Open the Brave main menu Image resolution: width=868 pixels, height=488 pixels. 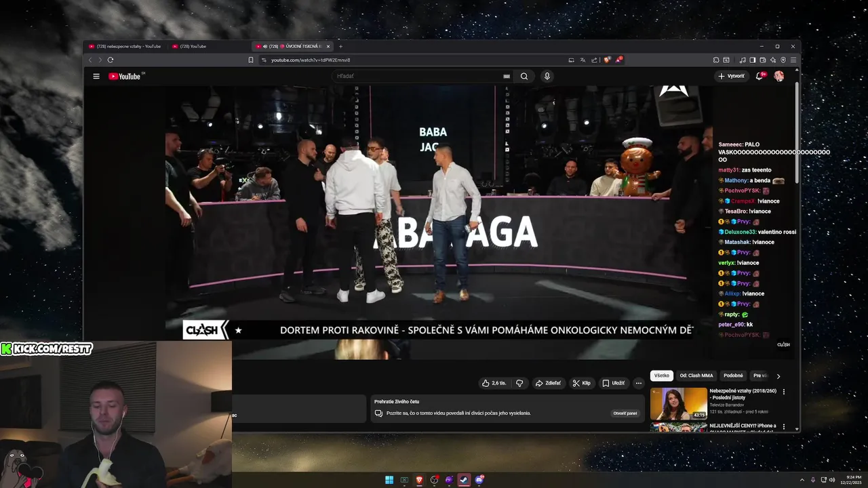793,60
